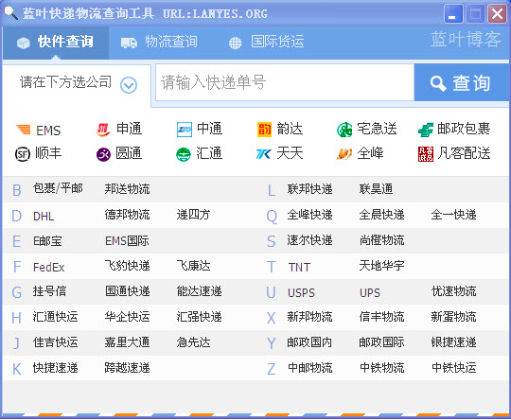Click the magnifier app icon in title bar

click(10, 12)
